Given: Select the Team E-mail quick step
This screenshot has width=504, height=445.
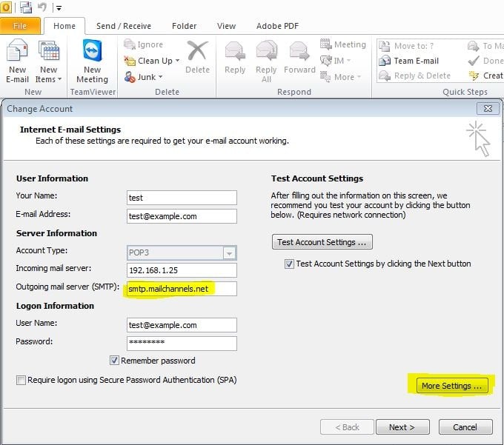Looking at the screenshot, I should point(408,61).
